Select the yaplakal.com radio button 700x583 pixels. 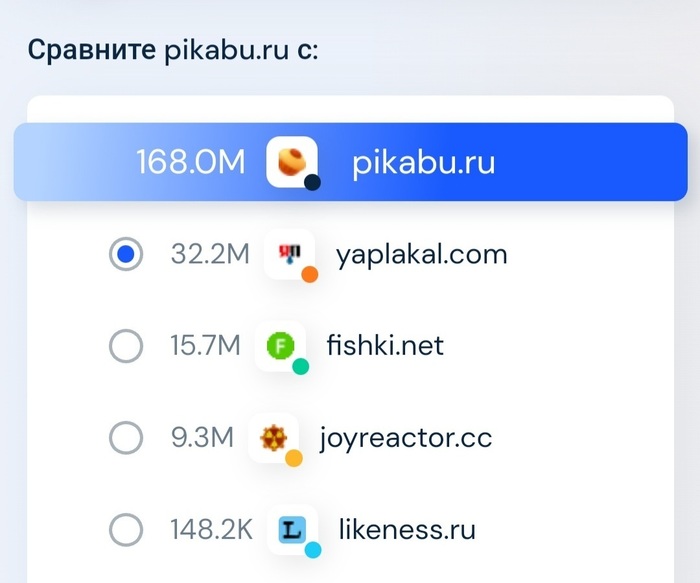point(126,254)
